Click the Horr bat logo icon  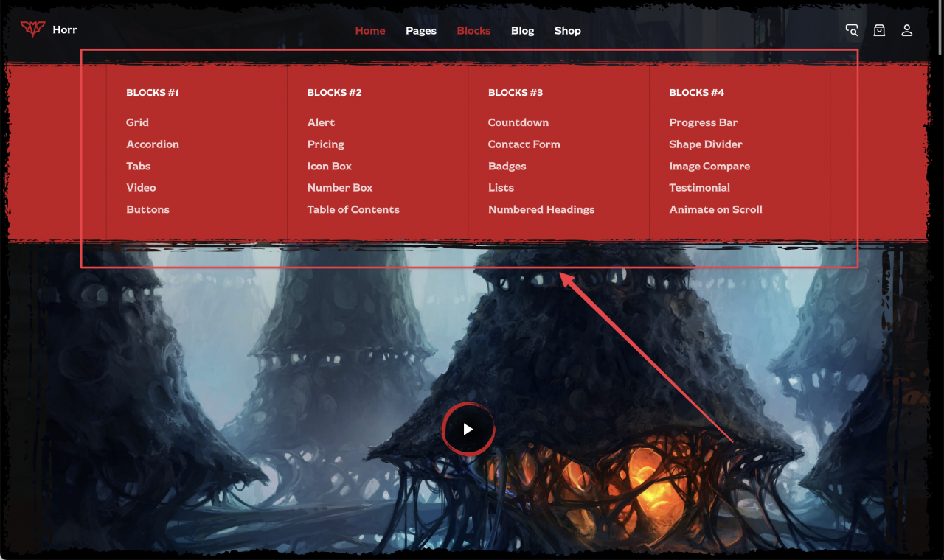tap(33, 29)
